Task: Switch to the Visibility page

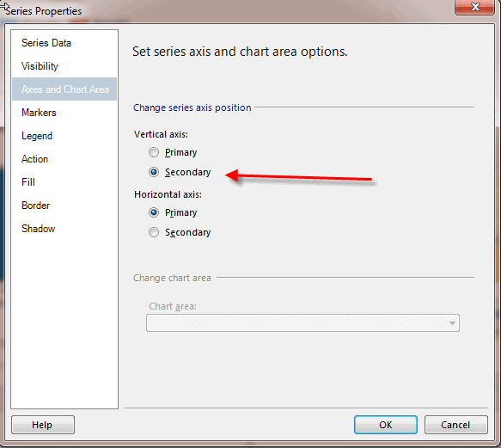Action: (x=40, y=66)
